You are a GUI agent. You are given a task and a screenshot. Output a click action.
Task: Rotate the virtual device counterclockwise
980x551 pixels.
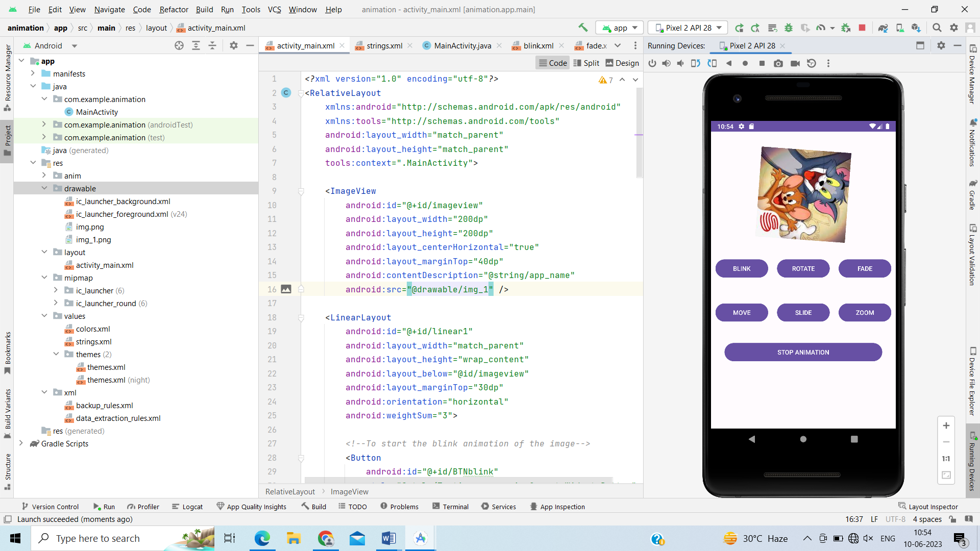(695, 63)
